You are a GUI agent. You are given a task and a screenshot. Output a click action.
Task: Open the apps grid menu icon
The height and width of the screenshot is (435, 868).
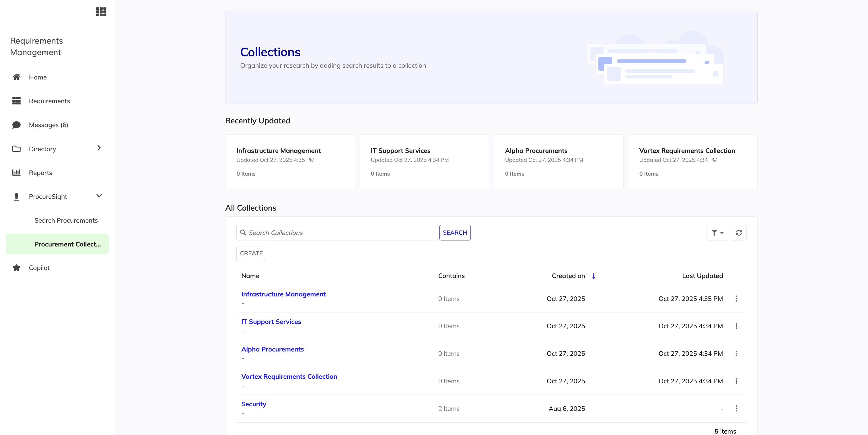(x=101, y=12)
